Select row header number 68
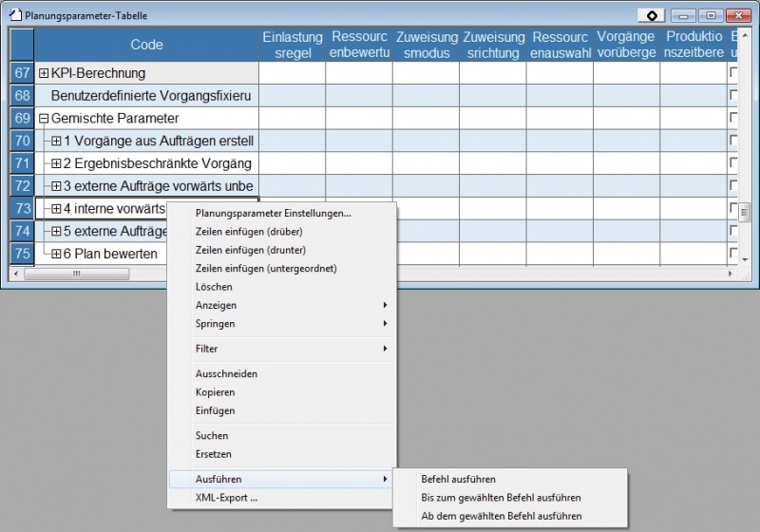Viewport: 760px width, 532px height. pyautogui.click(x=22, y=96)
